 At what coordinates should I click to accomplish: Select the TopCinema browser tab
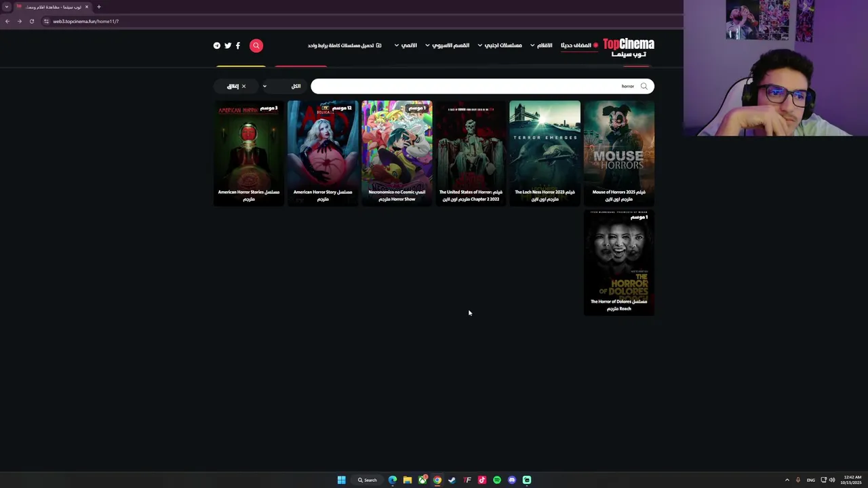(52, 7)
